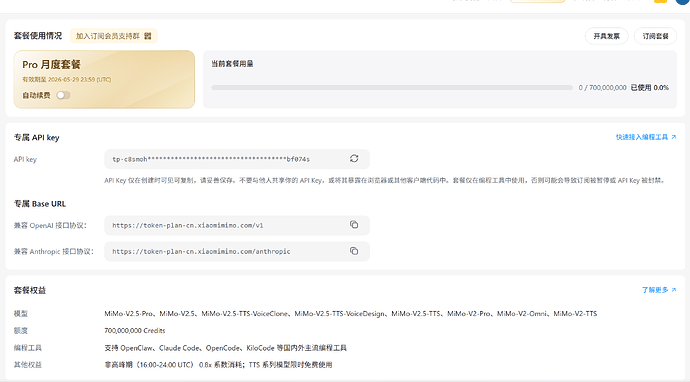The width and height of the screenshot is (690, 382).
Task: Click the 订阅套餐 button
Action: [655, 36]
